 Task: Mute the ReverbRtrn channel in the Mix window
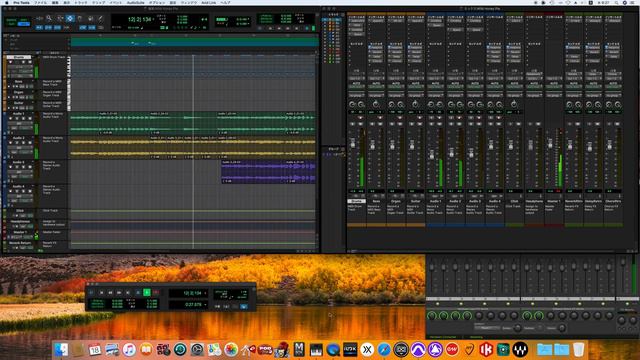tap(578, 124)
